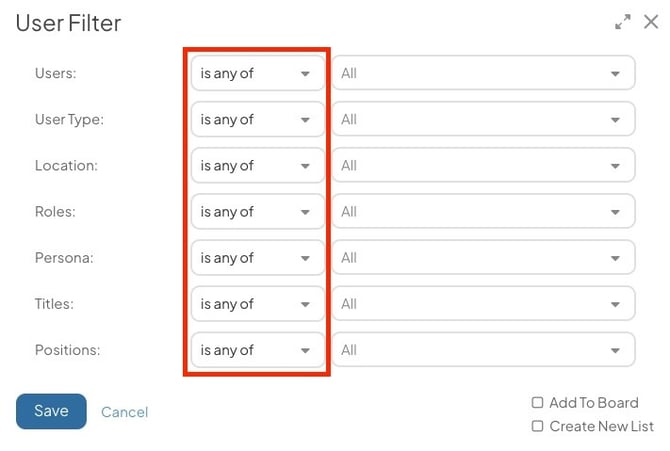The image size is (670, 451).
Task: Open the Roles condition dropdown
Action: [x=257, y=212]
